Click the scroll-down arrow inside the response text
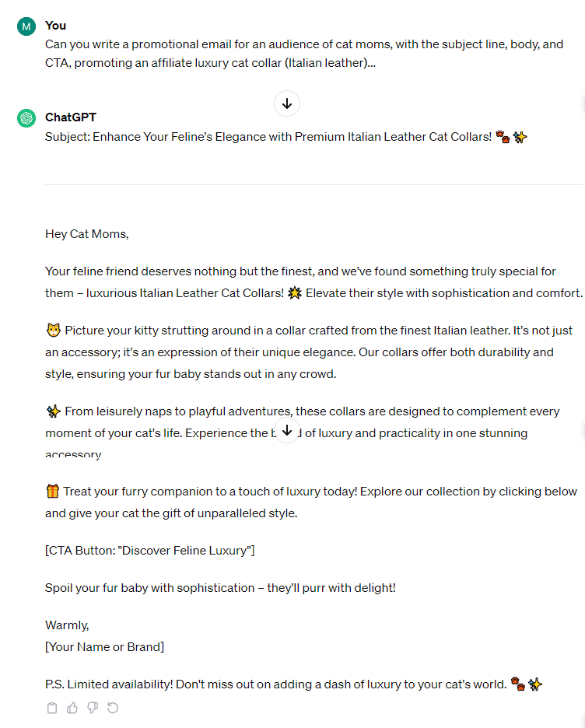This screenshot has width=585, height=728. [287, 430]
